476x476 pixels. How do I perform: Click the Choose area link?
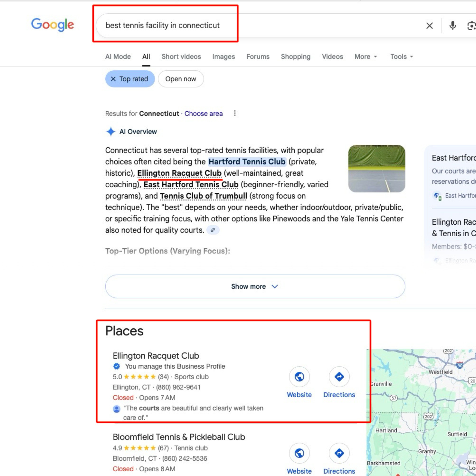(204, 113)
